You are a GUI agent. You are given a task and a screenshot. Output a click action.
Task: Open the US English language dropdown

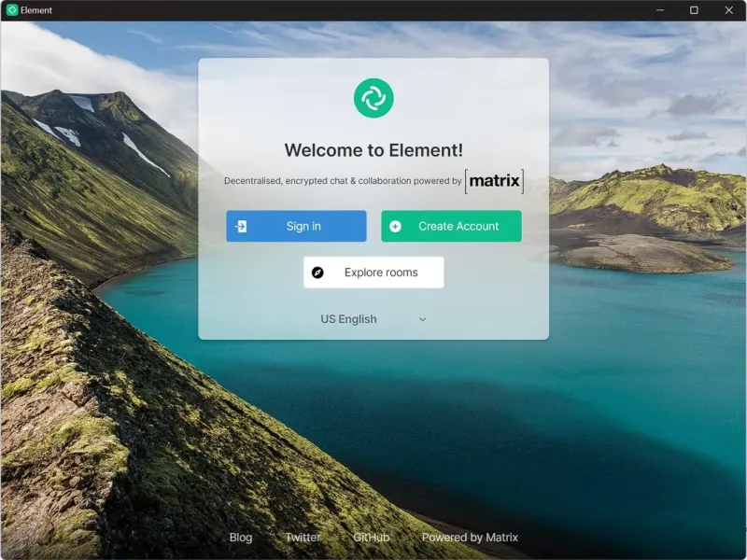point(373,319)
